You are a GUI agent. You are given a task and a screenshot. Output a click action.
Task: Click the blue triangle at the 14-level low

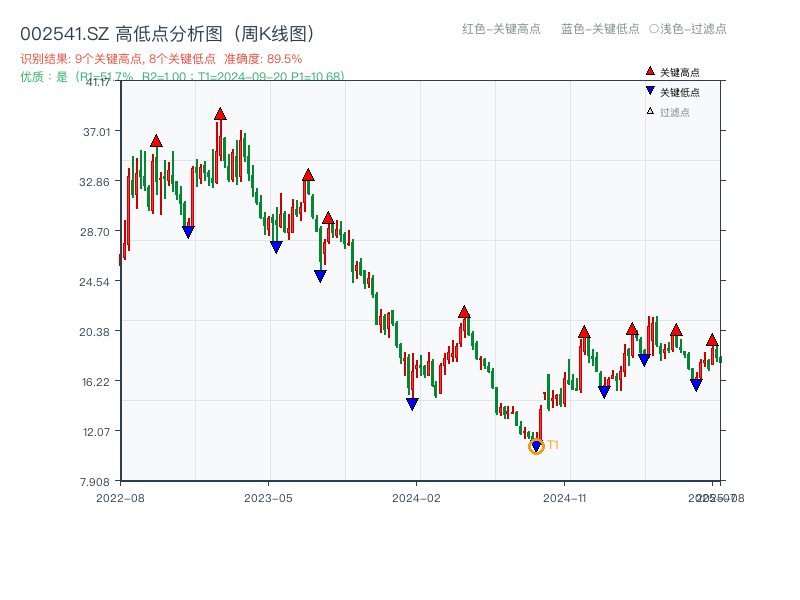[412, 403]
